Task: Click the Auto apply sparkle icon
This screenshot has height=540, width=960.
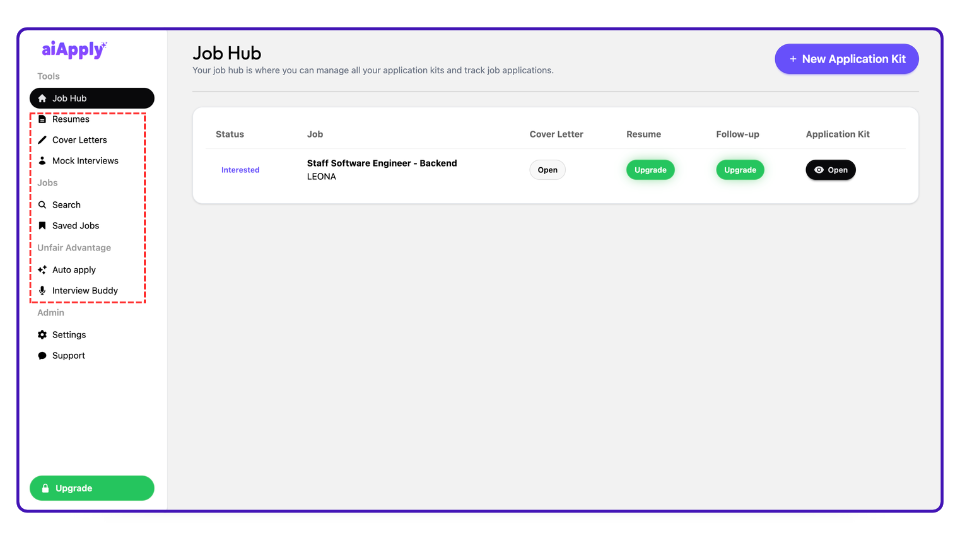Action: click(42, 269)
